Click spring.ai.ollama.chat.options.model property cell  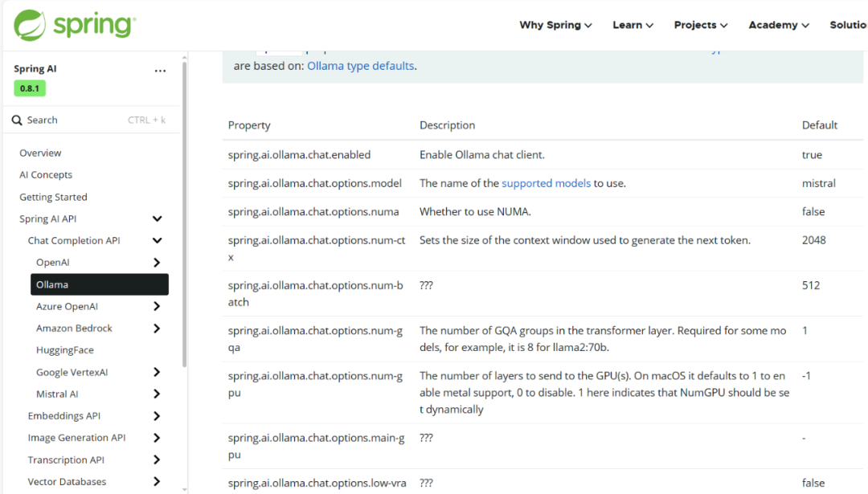(315, 183)
